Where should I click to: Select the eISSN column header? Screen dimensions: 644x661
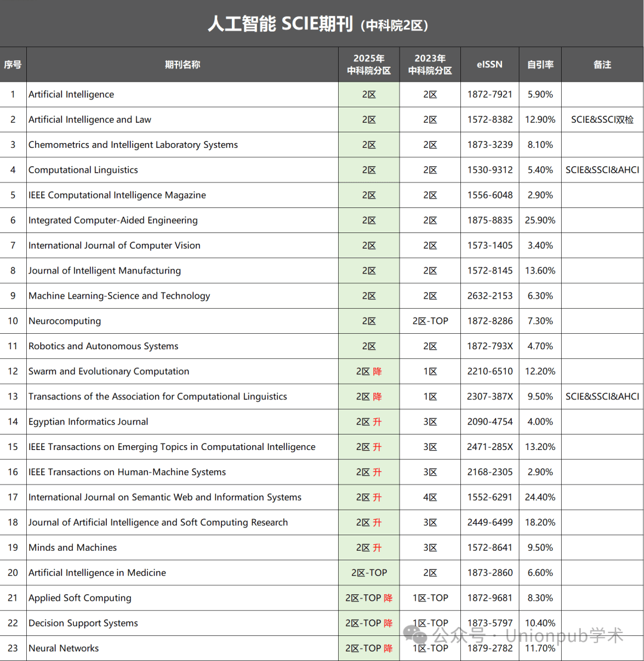(490, 64)
